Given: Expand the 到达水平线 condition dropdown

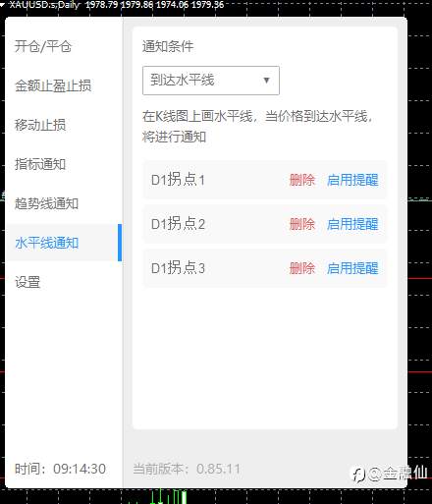Looking at the screenshot, I should tap(211, 81).
